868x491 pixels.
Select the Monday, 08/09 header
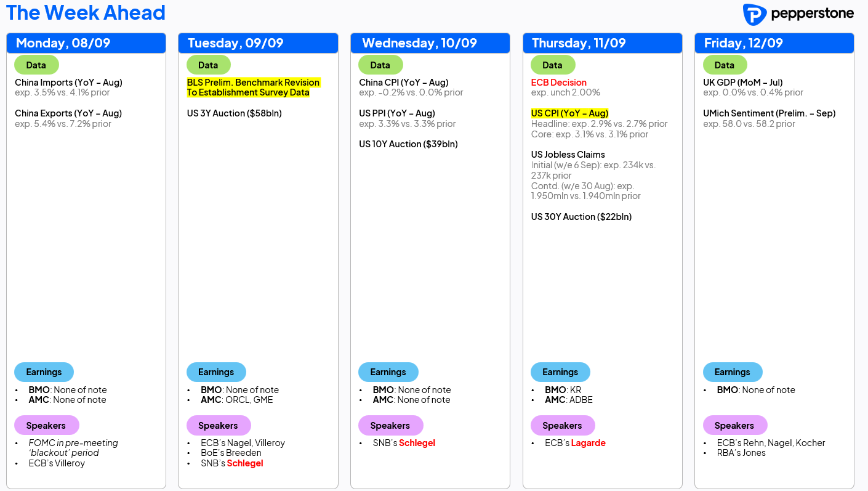pyautogui.click(x=86, y=43)
